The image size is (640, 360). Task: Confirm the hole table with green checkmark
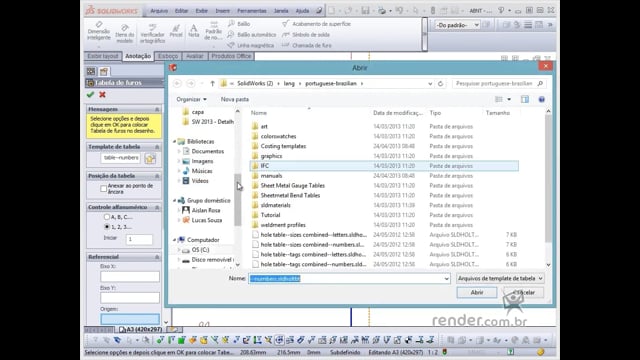pos(91,95)
